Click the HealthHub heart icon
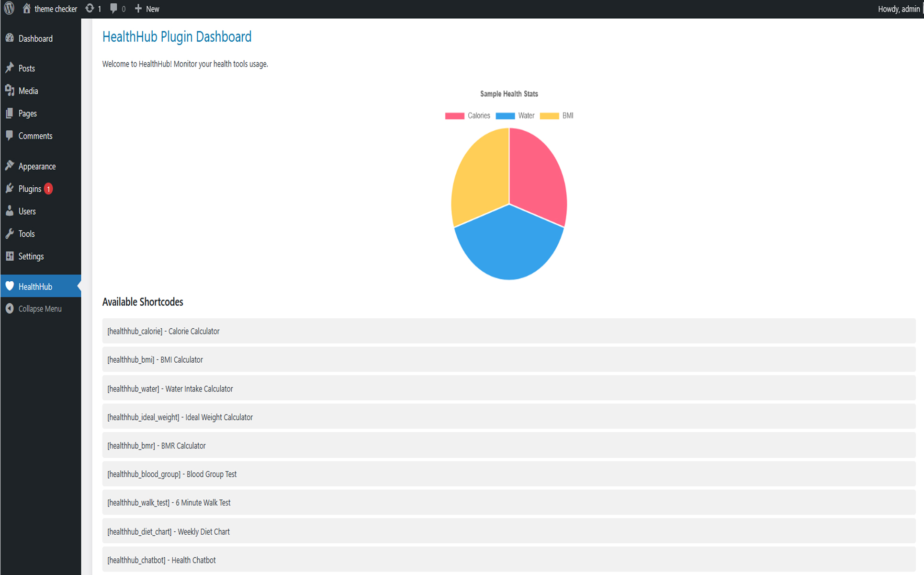The image size is (924, 575). coord(10,286)
